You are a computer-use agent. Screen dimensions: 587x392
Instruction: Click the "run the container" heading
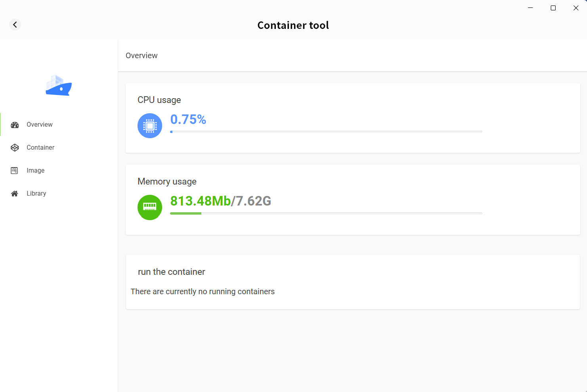tap(172, 272)
